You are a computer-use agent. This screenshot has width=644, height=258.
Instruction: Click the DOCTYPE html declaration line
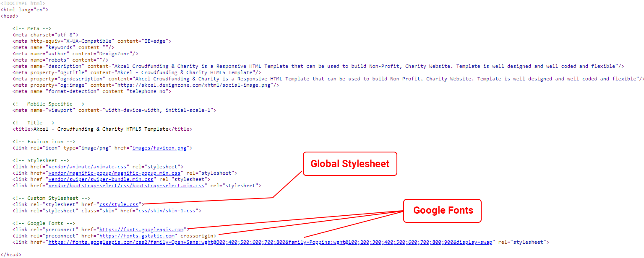(x=23, y=3)
